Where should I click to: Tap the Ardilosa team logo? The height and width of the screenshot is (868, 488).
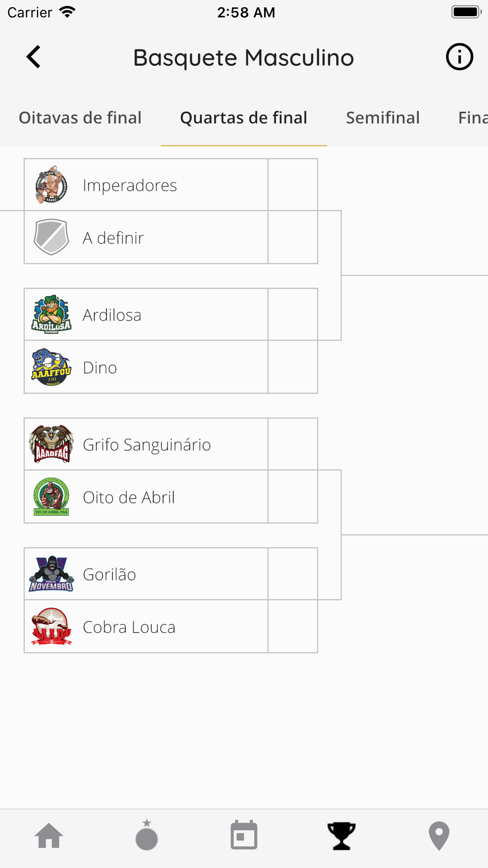(51, 315)
